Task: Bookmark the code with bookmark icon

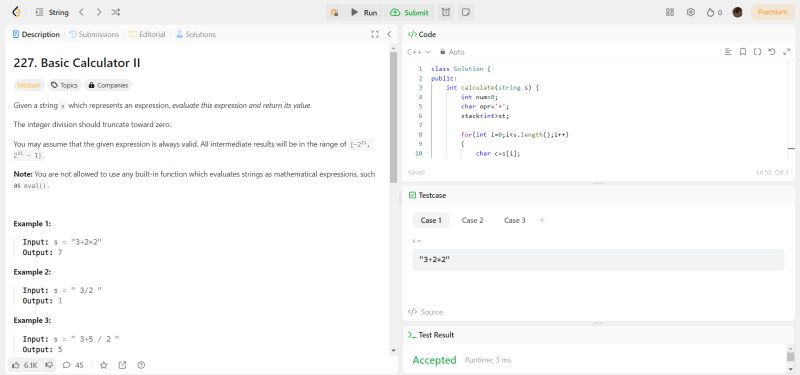Action: 743,52
